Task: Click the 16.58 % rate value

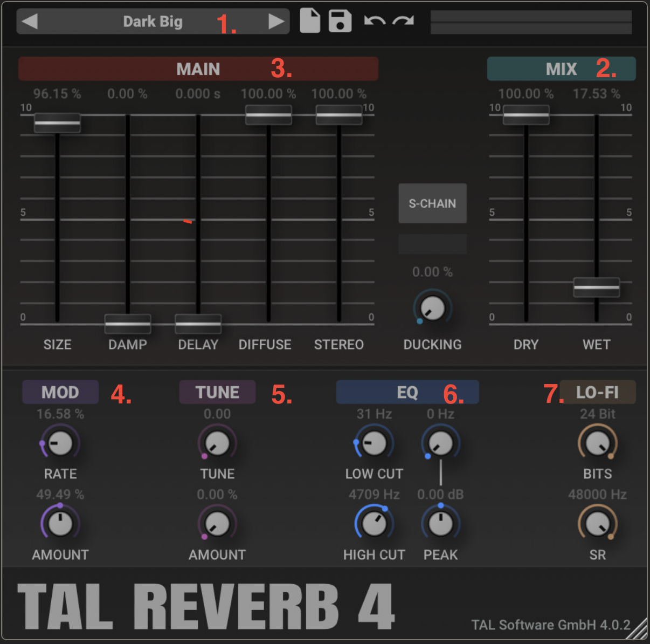Action: click(60, 414)
